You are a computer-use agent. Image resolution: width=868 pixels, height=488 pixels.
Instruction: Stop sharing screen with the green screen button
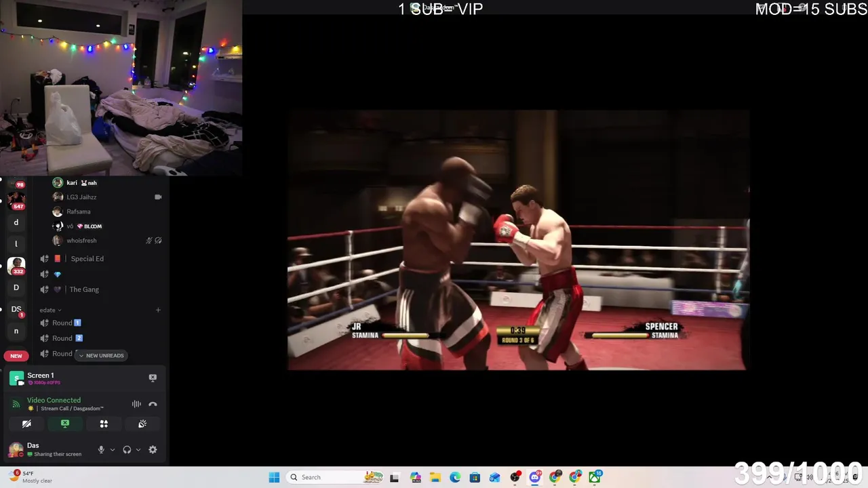[x=65, y=424]
